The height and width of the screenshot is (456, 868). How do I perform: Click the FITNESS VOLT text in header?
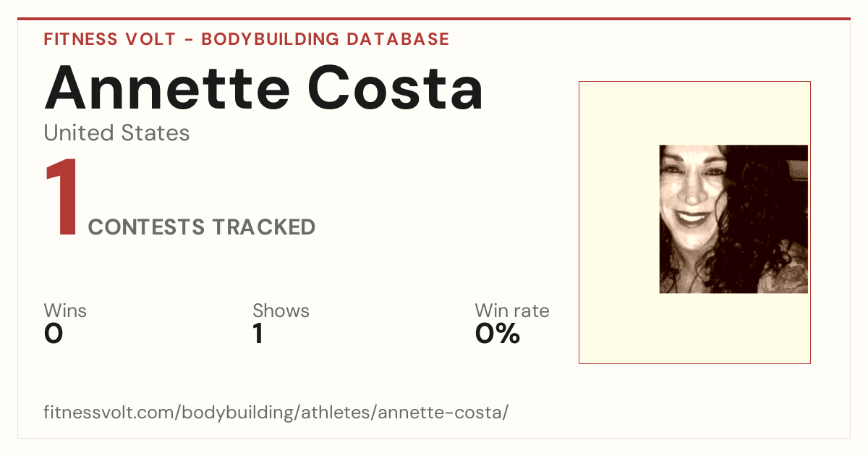[109, 39]
